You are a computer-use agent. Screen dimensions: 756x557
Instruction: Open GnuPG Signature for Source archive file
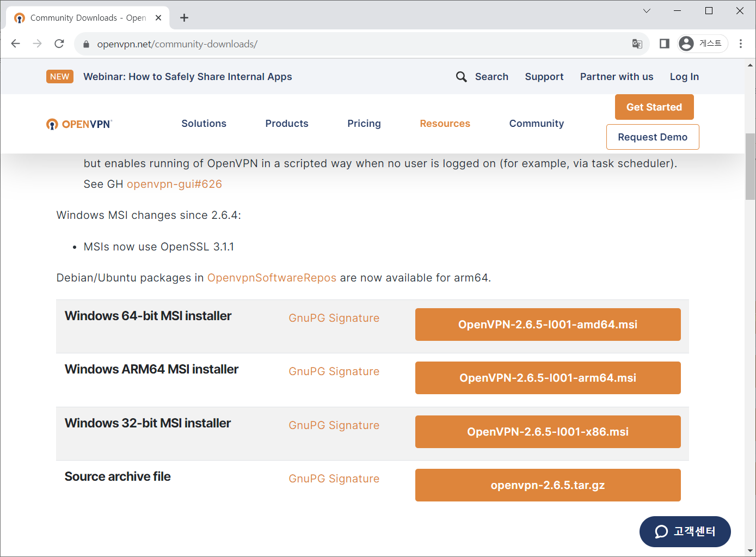(x=334, y=479)
